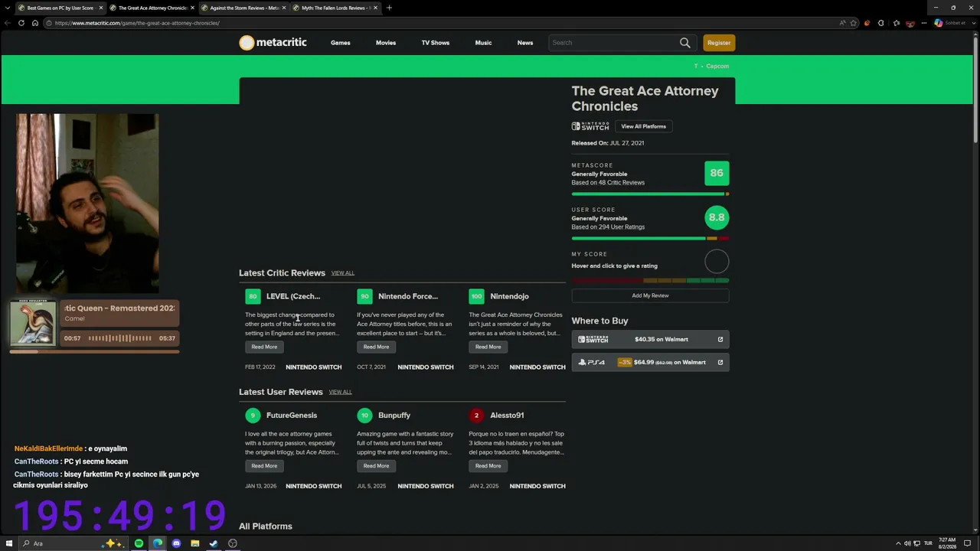Image resolution: width=980 pixels, height=551 pixels.
Task: Open the News menu
Action: click(525, 43)
